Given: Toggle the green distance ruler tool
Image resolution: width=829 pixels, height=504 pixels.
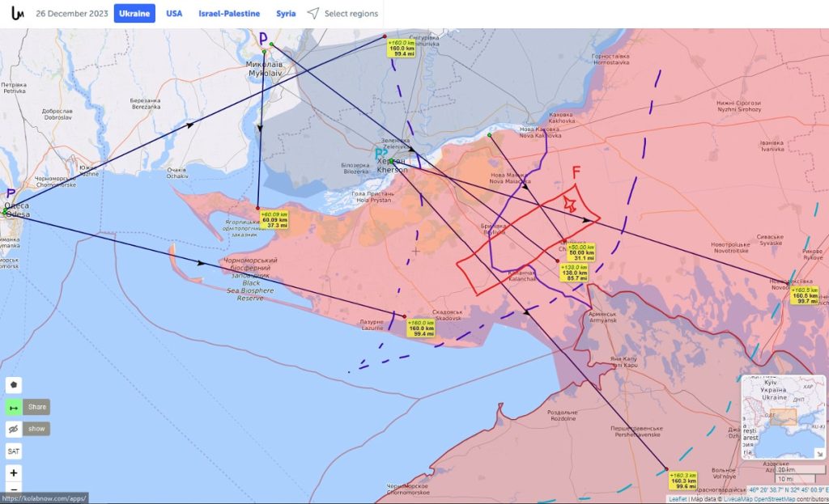Looking at the screenshot, I should click(15, 407).
